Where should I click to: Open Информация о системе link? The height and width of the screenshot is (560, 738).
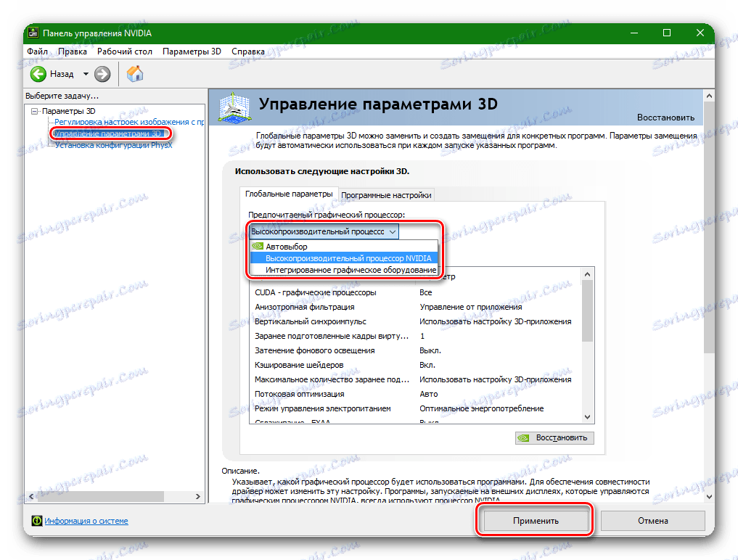tap(86, 521)
